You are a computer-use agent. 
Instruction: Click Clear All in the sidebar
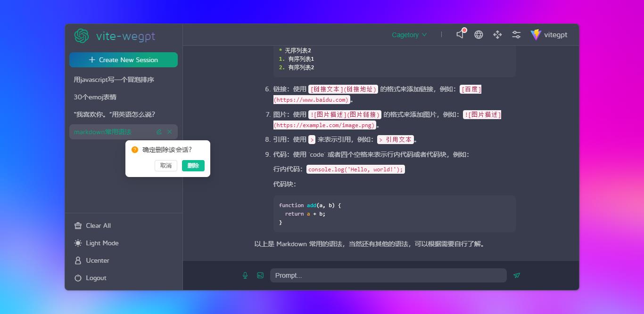(x=98, y=225)
